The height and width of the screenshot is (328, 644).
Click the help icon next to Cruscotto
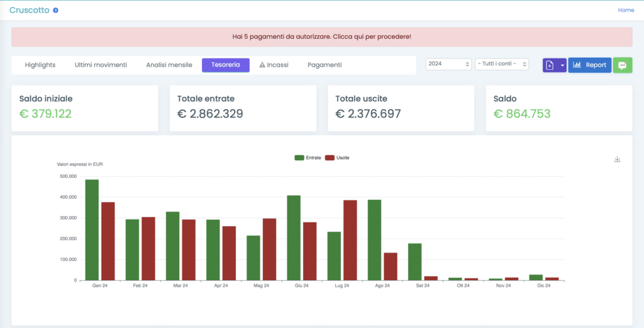tap(56, 11)
